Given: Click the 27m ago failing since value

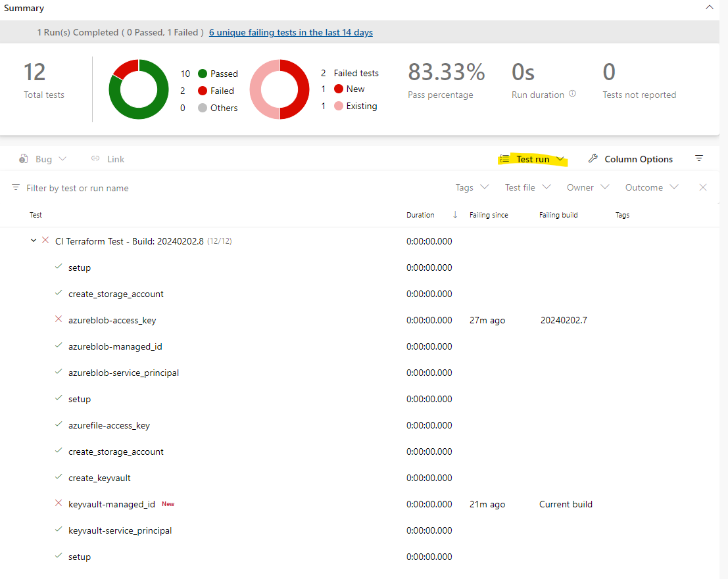Looking at the screenshot, I should pos(487,320).
